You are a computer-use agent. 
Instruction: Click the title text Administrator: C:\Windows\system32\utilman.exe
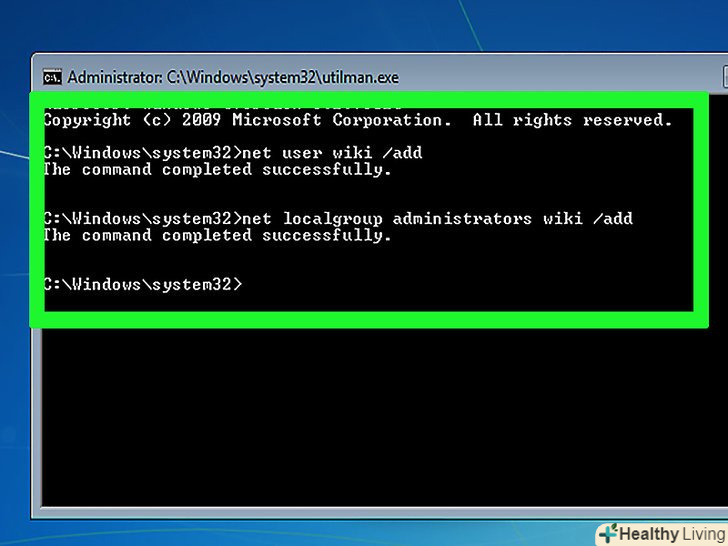233,77
